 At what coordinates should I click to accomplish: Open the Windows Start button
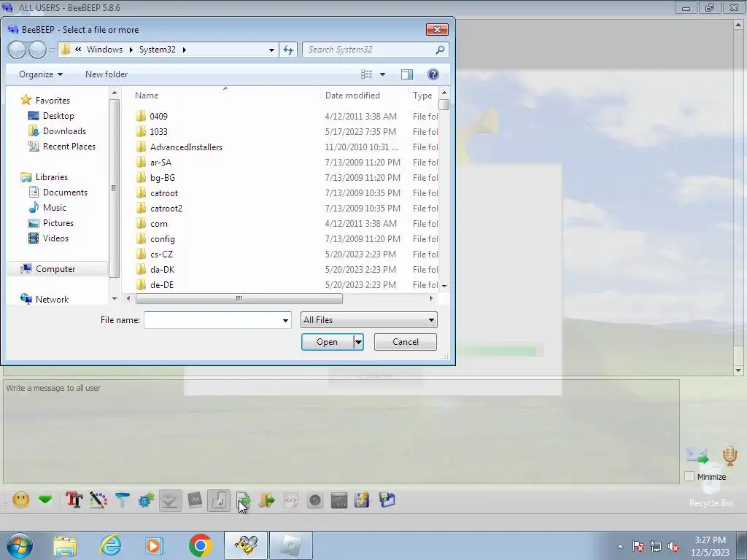(20, 545)
